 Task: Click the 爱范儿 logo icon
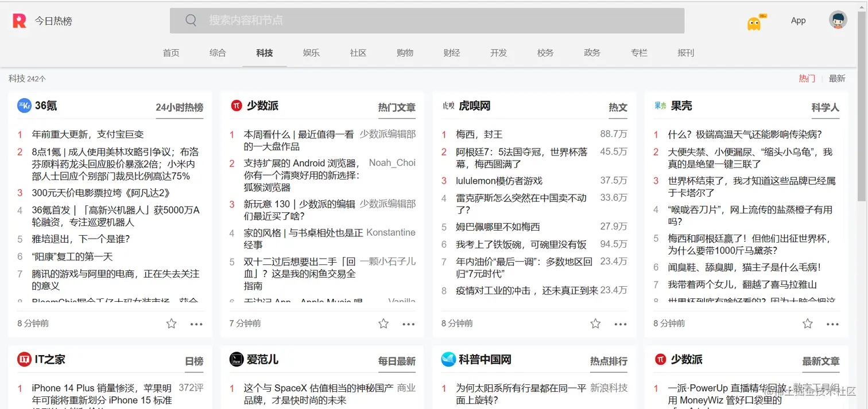(x=236, y=360)
